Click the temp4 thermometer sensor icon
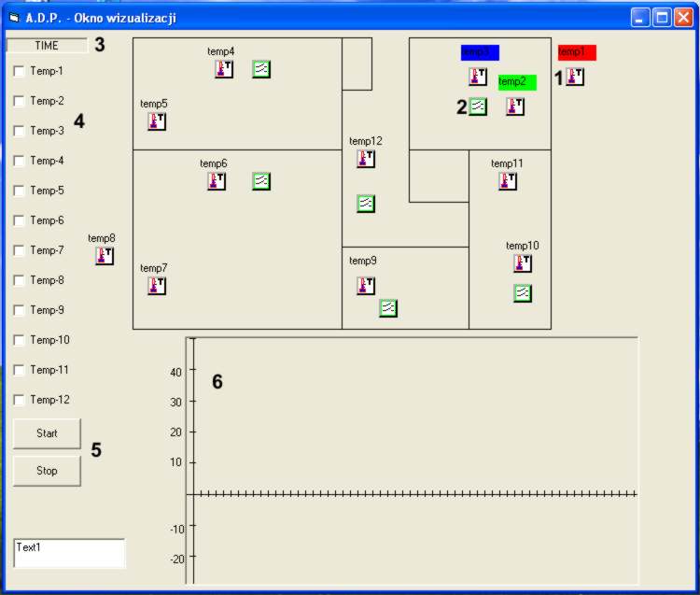Image resolution: width=700 pixels, height=595 pixels. pos(224,69)
